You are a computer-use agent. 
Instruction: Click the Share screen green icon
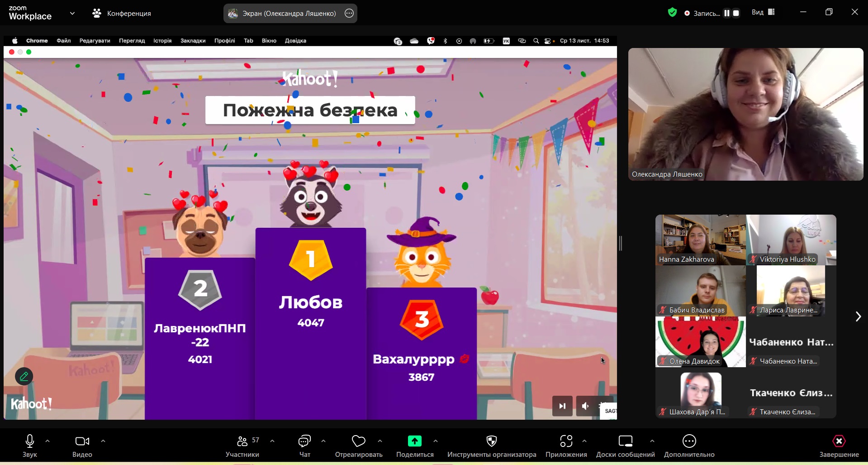coord(414,441)
